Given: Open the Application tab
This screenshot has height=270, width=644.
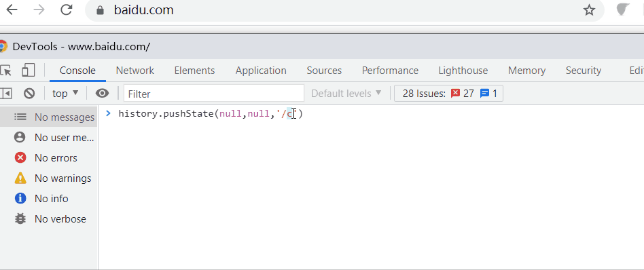Looking at the screenshot, I should pyautogui.click(x=261, y=71).
